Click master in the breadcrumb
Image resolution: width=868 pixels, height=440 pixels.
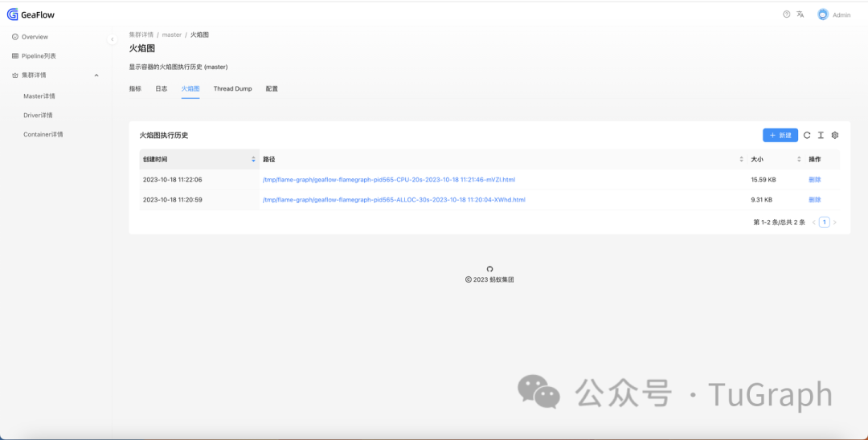(x=172, y=35)
